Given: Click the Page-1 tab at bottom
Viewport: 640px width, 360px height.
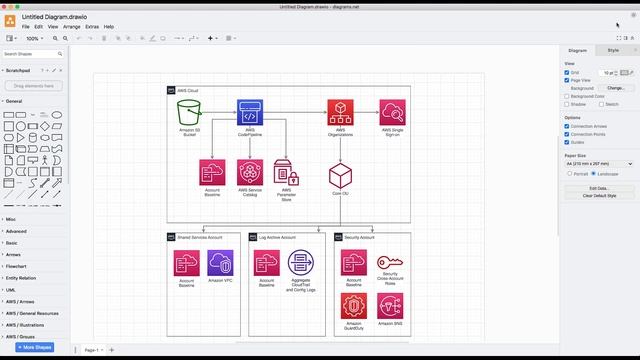Looking at the screenshot, I should 93,350.
